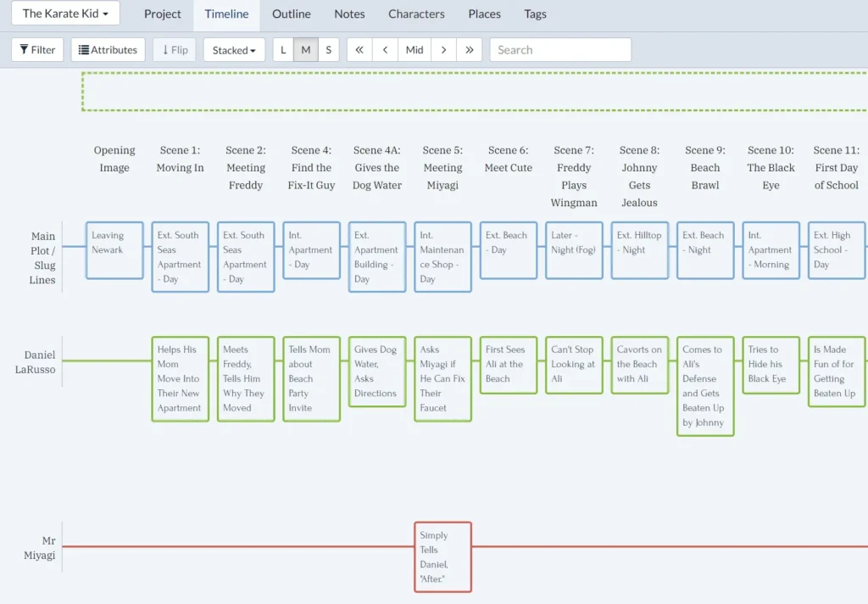Jump to timeline end with double-right arrow
Screen dimensions: 868x604
pos(470,50)
